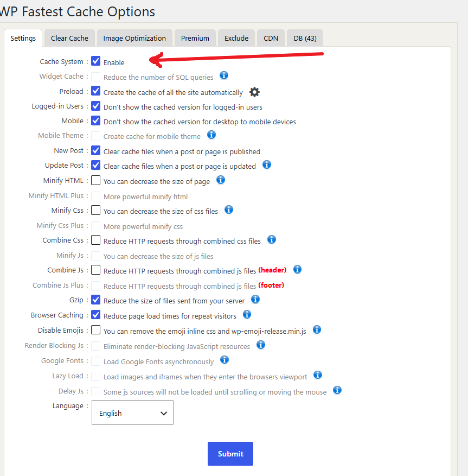Click 'More powerful minify css' text

[143, 226]
